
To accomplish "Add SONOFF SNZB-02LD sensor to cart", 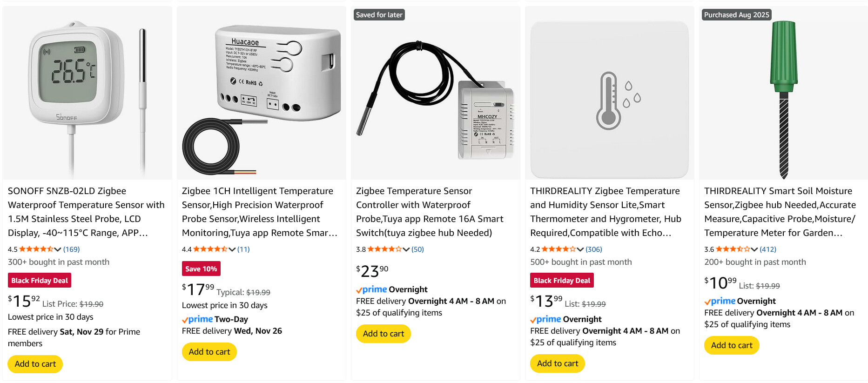I will (x=35, y=364).
